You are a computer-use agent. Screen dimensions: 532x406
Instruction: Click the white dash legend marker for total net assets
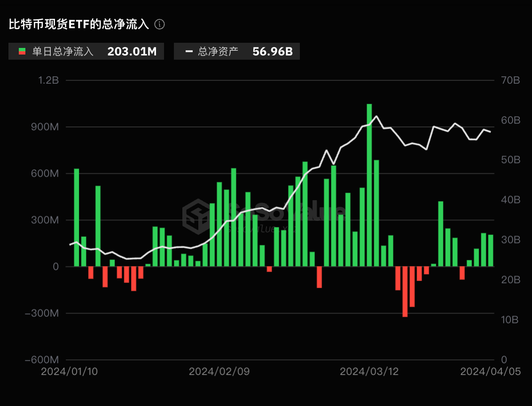click(x=188, y=52)
